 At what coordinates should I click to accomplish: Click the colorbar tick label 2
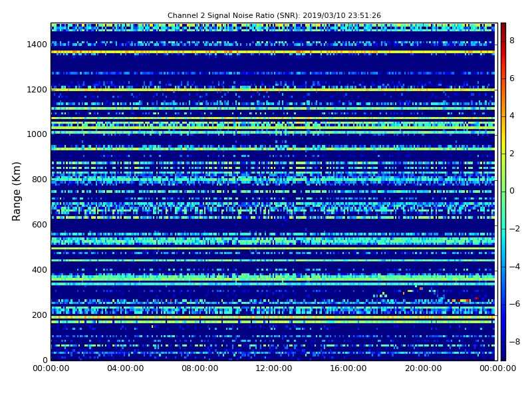pyautogui.click(x=512, y=154)
